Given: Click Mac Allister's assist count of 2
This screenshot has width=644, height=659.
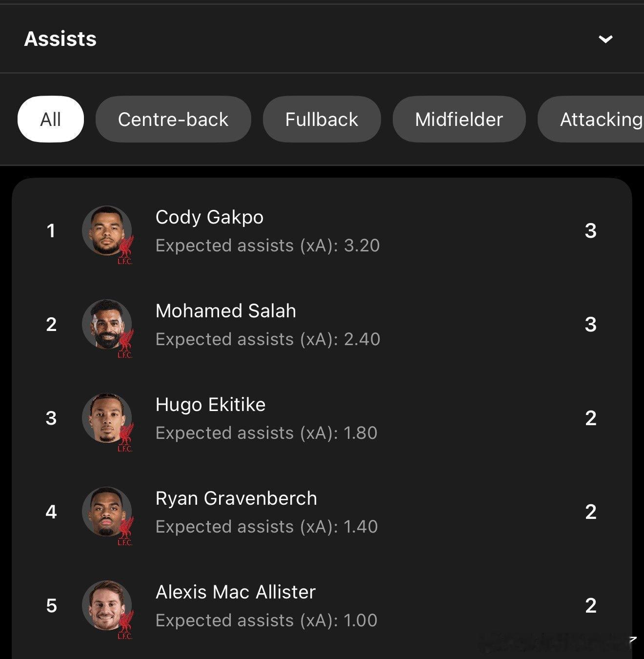Looking at the screenshot, I should pos(590,606).
